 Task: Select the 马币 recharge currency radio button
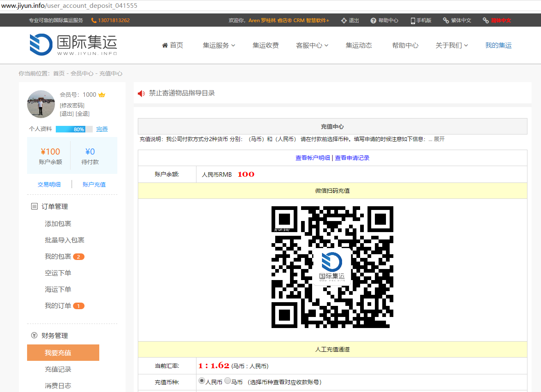click(x=228, y=381)
